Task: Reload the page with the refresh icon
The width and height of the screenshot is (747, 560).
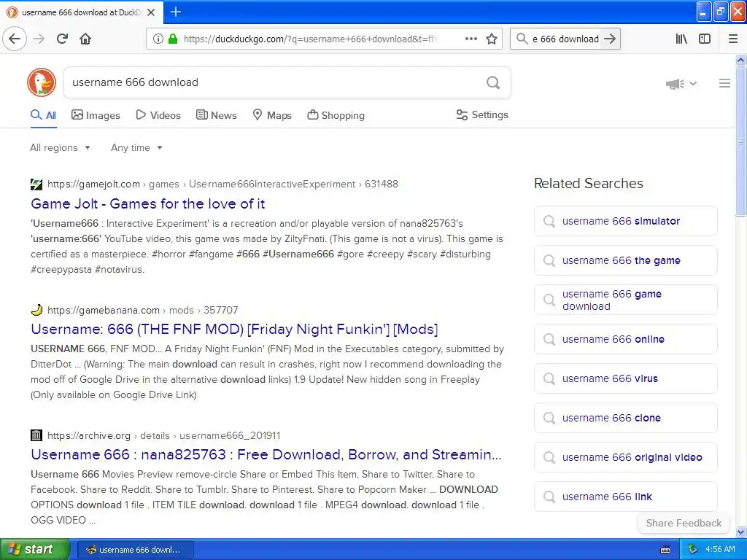Action: click(x=62, y=39)
